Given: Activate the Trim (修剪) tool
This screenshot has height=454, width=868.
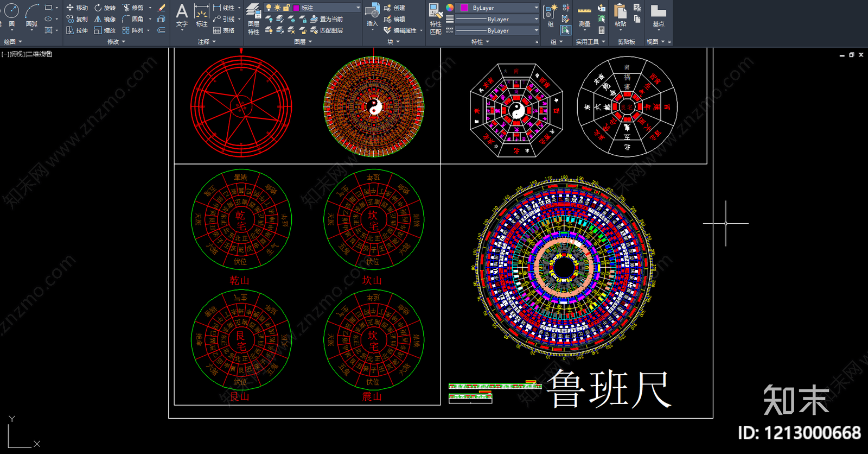Looking at the screenshot, I should tap(133, 8).
